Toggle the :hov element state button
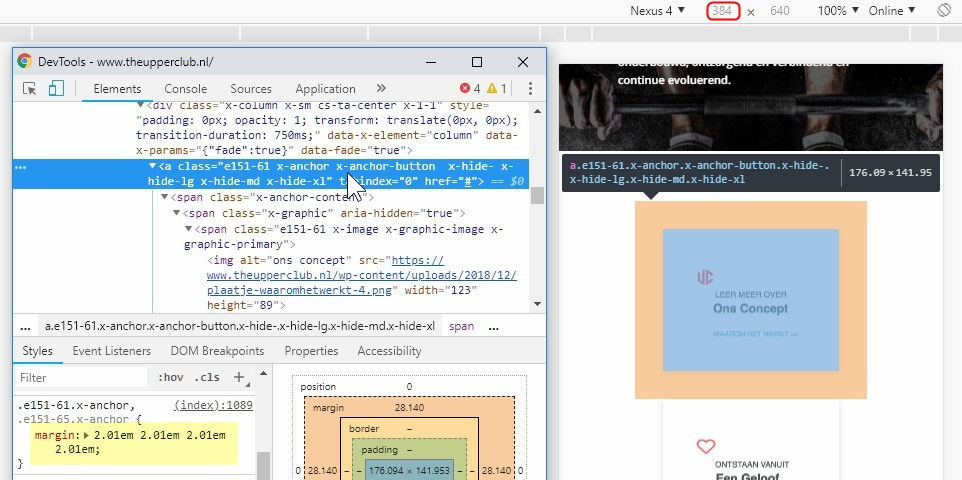 point(171,377)
